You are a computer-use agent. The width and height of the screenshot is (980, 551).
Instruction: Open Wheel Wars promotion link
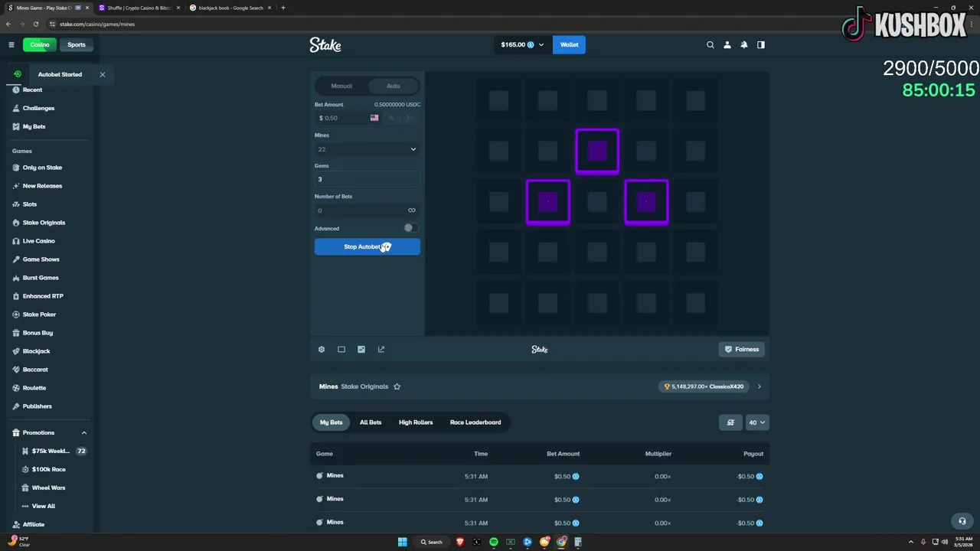(x=48, y=487)
